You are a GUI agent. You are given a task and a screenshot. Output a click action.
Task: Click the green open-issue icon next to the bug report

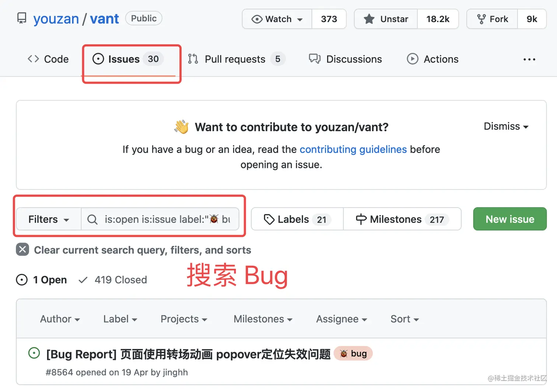click(34, 353)
